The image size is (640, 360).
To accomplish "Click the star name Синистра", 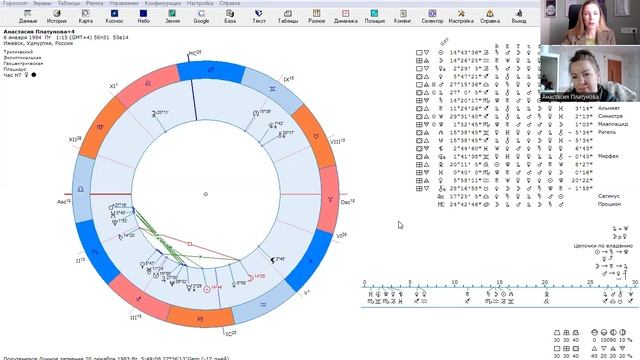I will (x=611, y=116).
